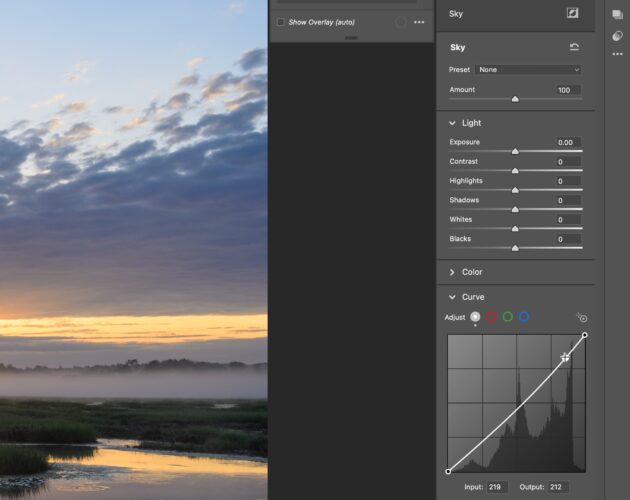Click the curve Input field showing 219

pyautogui.click(x=497, y=487)
